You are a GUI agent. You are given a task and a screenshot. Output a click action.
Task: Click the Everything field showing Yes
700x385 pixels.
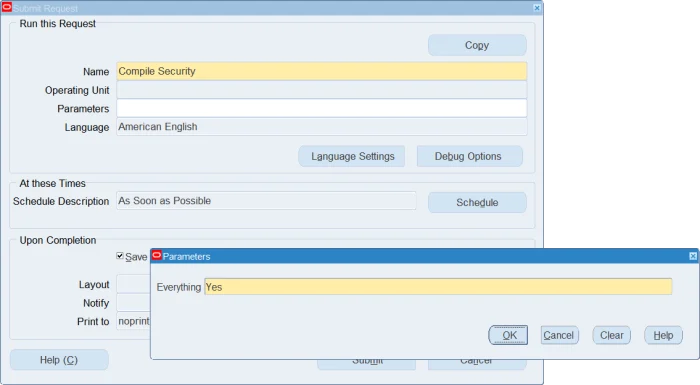pos(438,287)
